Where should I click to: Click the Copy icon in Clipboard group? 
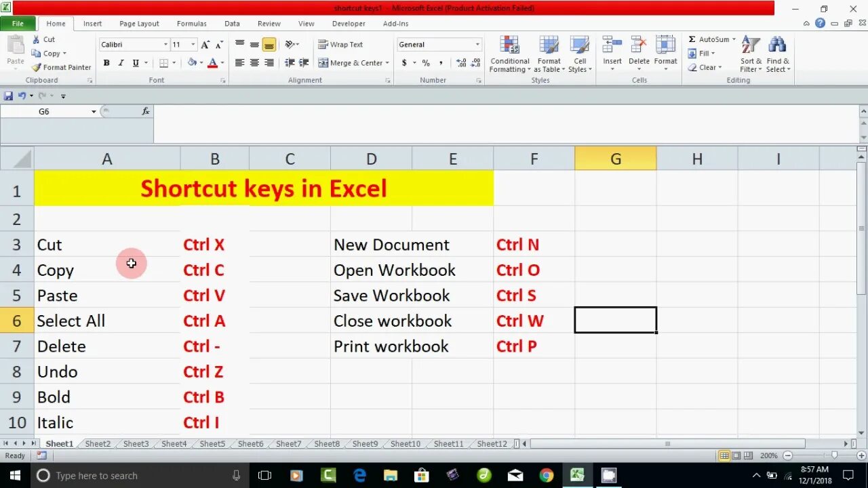pos(36,54)
